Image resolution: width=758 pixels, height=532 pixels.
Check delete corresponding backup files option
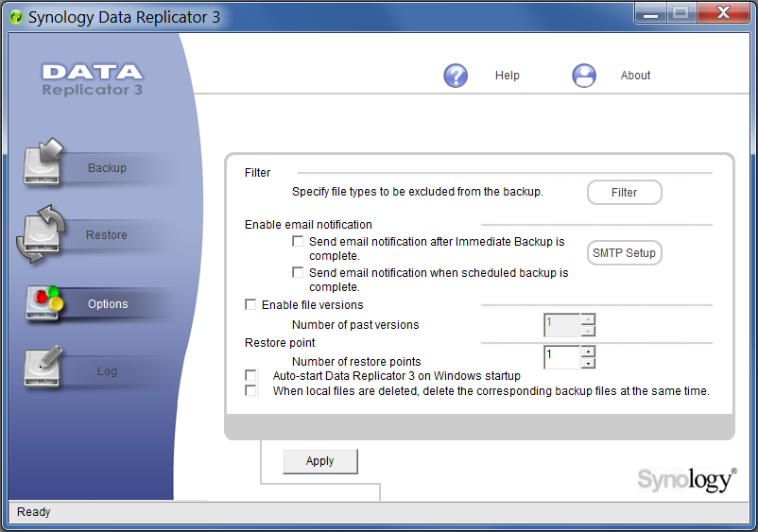click(250, 390)
